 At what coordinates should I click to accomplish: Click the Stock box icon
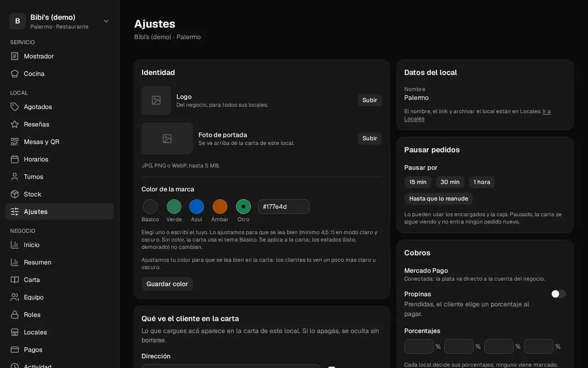[x=15, y=194]
